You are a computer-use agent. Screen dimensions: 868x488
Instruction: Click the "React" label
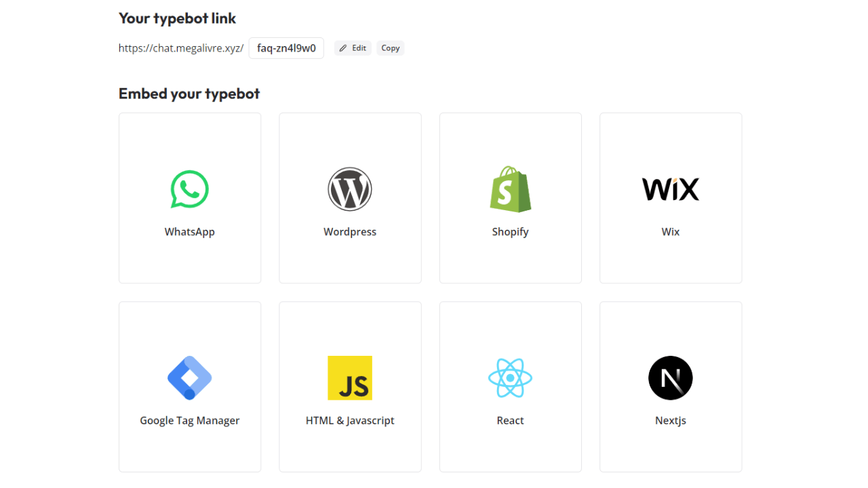click(x=510, y=420)
